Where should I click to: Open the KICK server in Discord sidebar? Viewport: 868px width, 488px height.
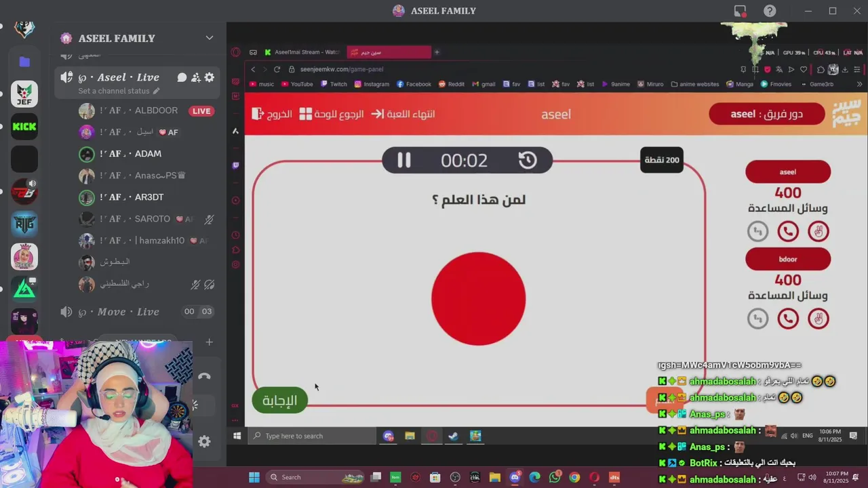[24, 127]
